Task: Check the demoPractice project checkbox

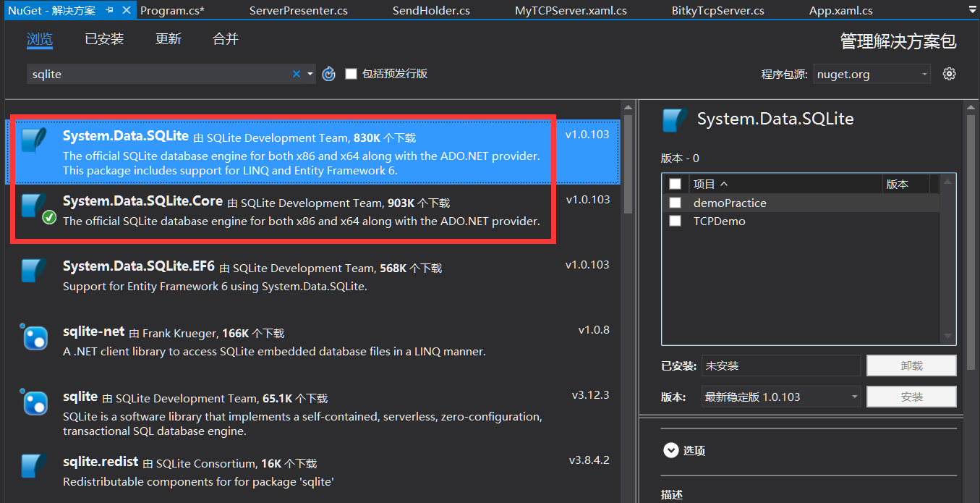Action: coord(675,203)
